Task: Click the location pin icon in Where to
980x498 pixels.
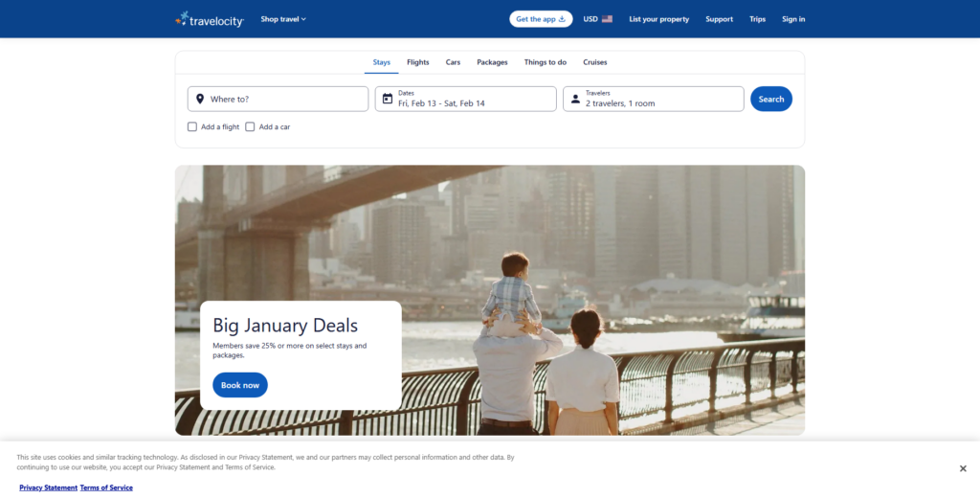Action: (x=200, y=99)
